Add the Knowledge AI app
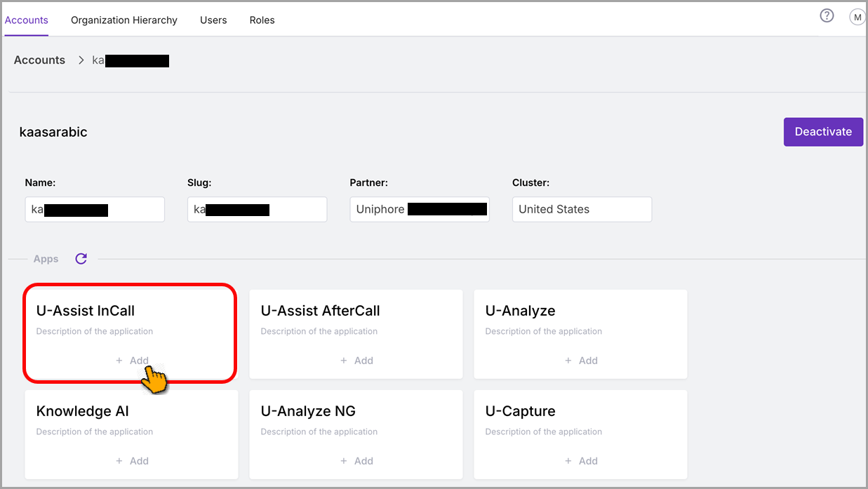Image resolution: width=868 pixels, height=489 pixels. (x=132, y=461)
